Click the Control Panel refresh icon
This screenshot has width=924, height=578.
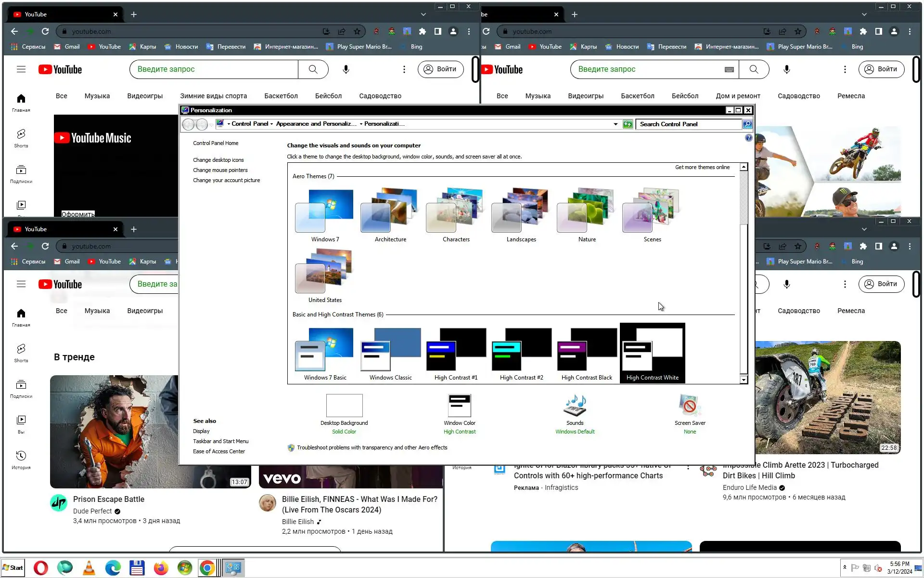click(628, 124)
